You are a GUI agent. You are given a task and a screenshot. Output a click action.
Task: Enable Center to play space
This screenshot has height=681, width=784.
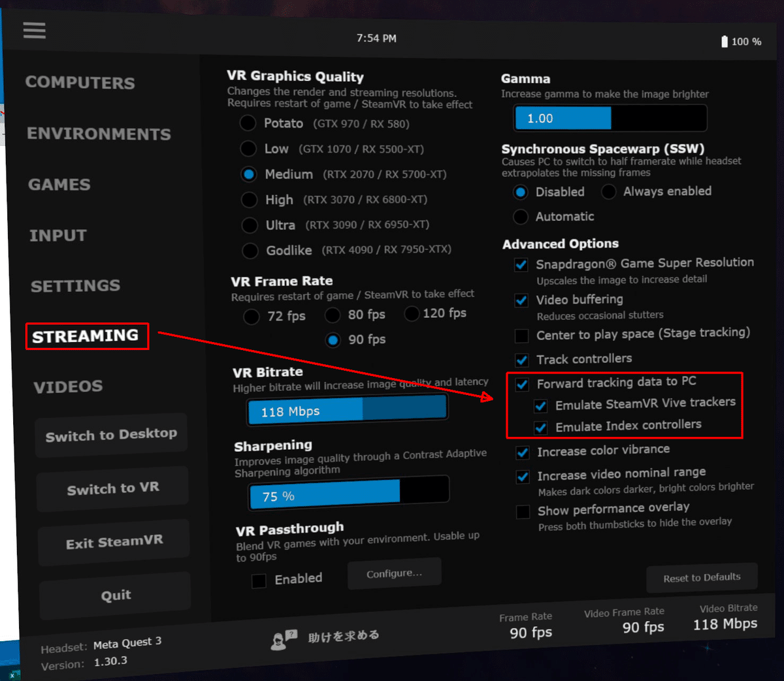[x=521, y=336]
